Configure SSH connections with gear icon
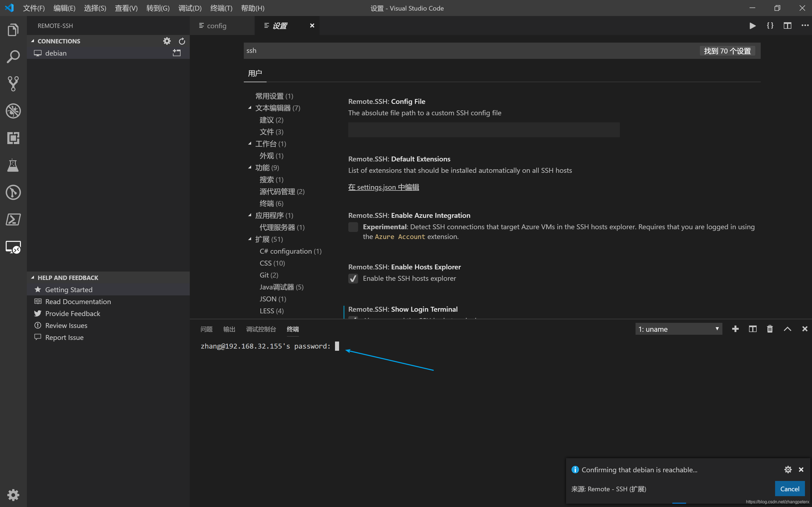The width and height of the screenshot is (812, 507). (167, 41)
